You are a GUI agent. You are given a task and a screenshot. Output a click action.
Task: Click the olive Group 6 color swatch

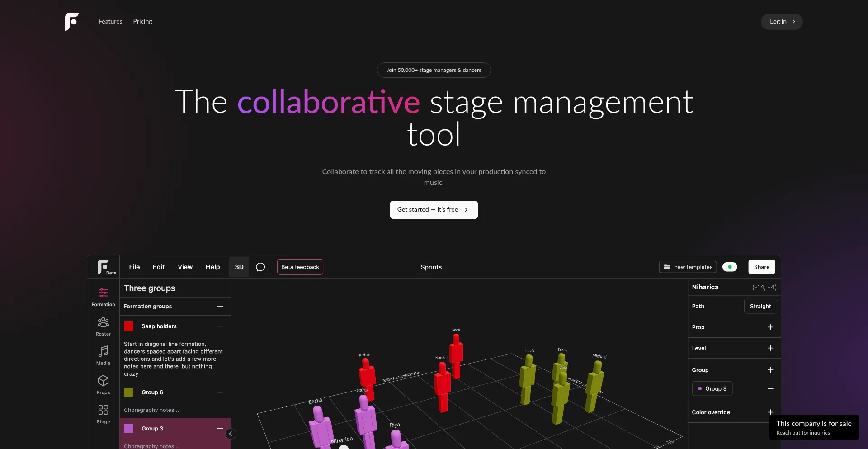129,392
